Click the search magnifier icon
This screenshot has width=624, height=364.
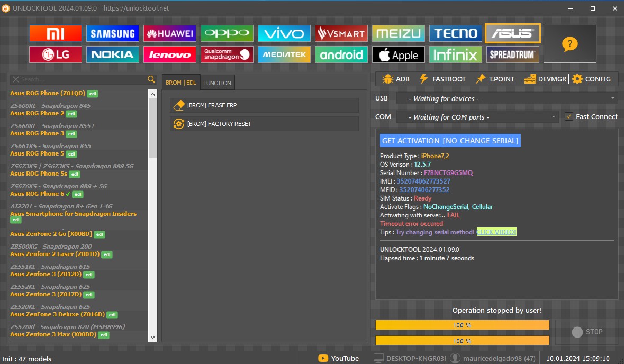(x=151, y=79)
